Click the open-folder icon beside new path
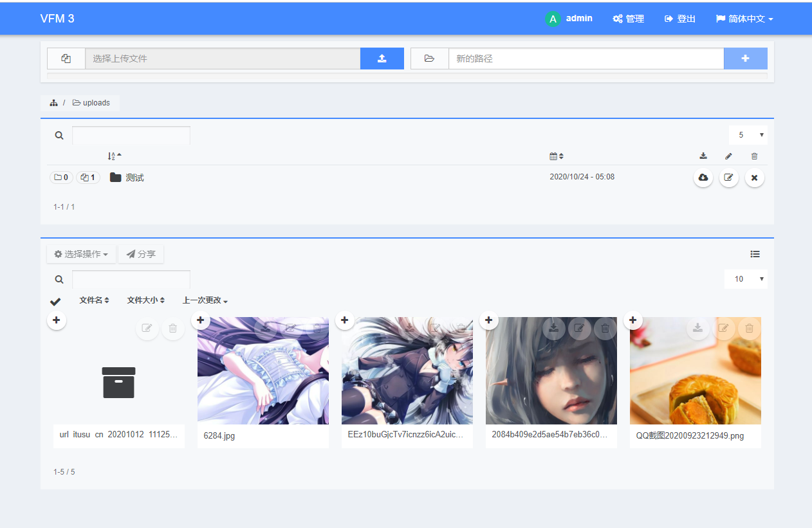 pyautogui.click(x=430, y=59)
